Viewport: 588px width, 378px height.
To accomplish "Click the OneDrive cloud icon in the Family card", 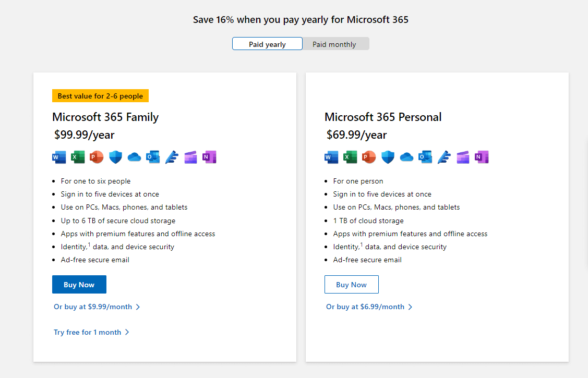I will 134,157.
